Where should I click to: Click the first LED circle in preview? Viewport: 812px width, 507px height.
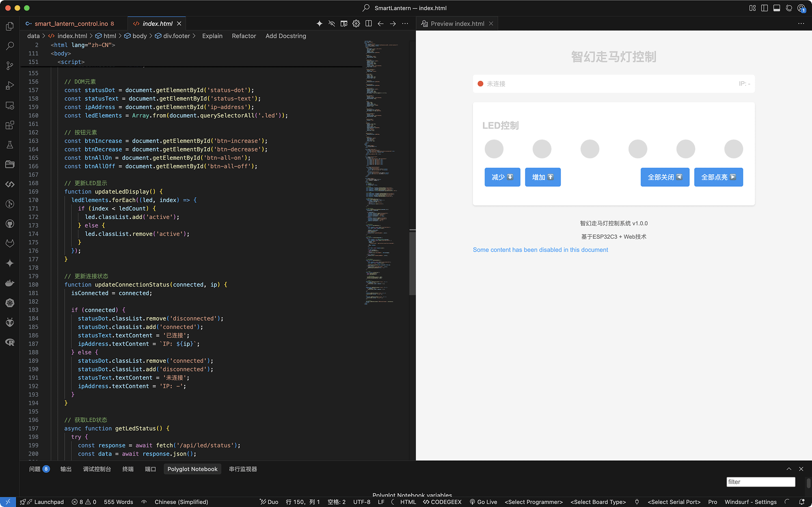pos(494,149)
